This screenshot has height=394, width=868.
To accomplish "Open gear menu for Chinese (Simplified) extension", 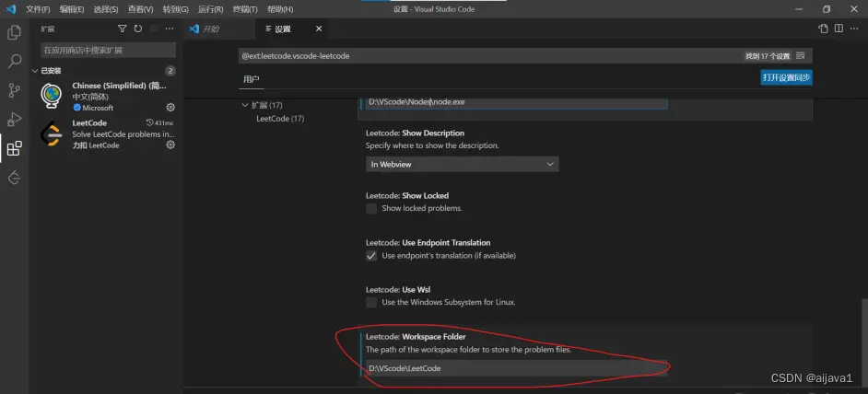I will pos(170,108).
